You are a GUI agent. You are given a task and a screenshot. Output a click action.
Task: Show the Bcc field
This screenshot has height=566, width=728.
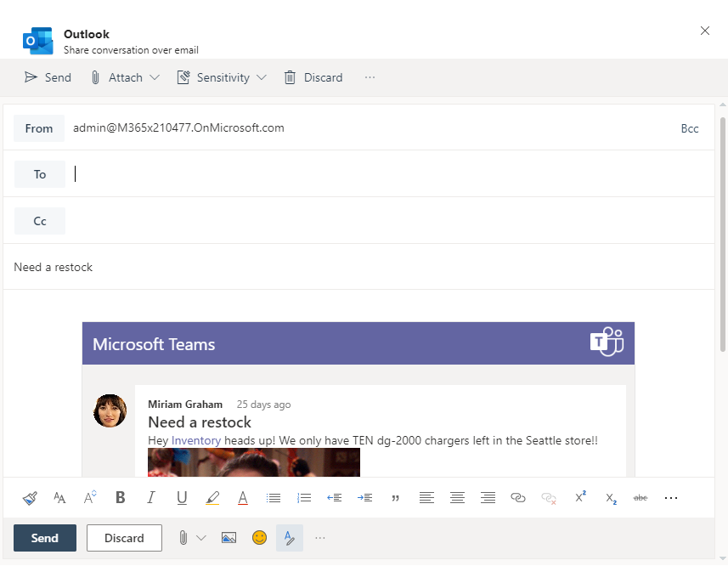click(690, 128)
